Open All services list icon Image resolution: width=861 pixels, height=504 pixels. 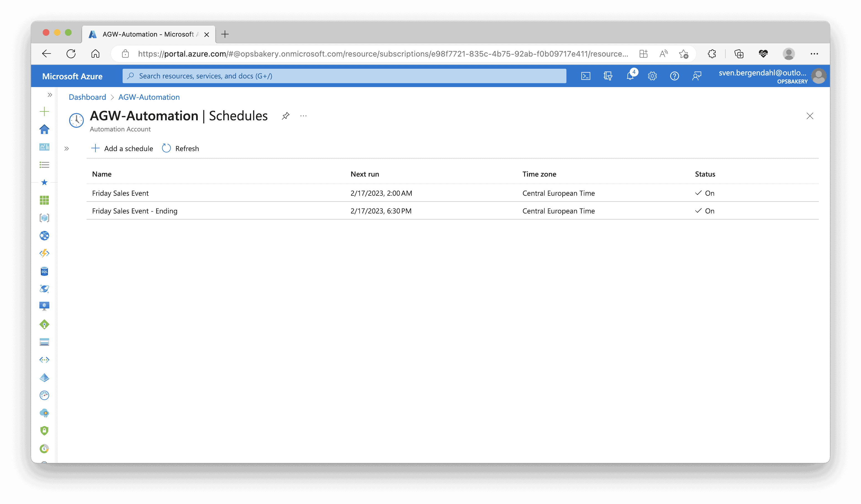click(x=44, y=165)
